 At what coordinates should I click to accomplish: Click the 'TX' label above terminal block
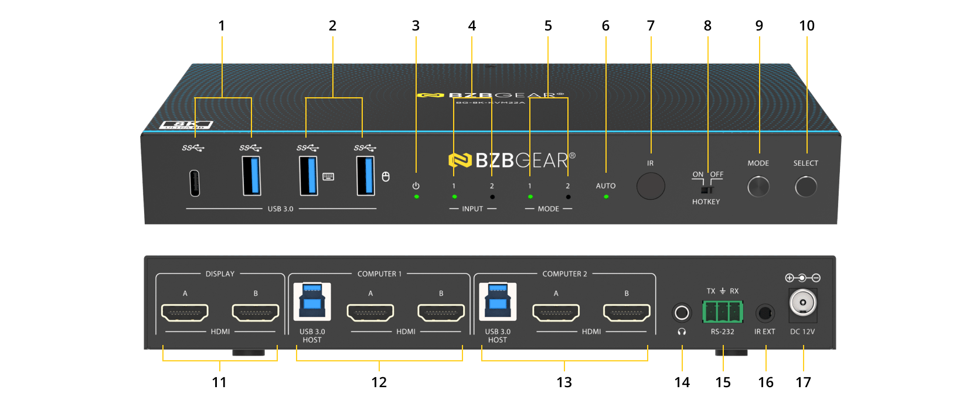pyautogui.click(x=711, y=291)
